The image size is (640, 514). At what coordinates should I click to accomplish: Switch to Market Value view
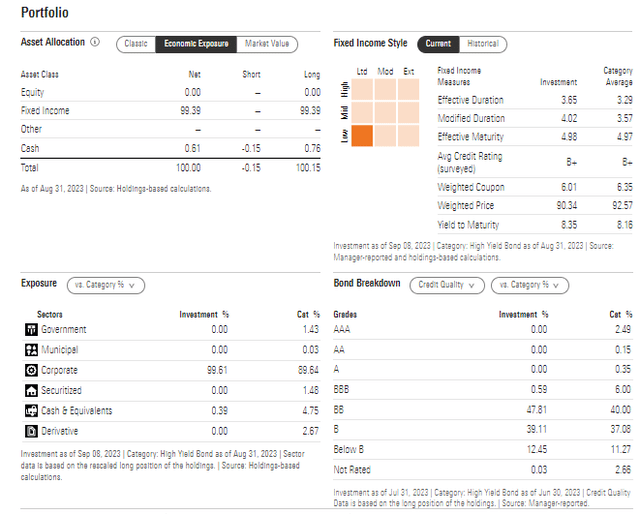point(266,44)
